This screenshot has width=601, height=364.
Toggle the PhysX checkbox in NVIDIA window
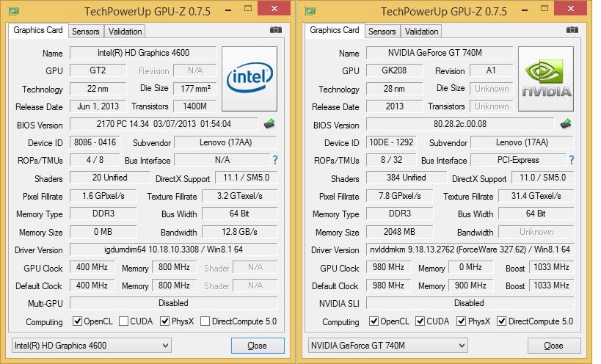pos(462,321)
